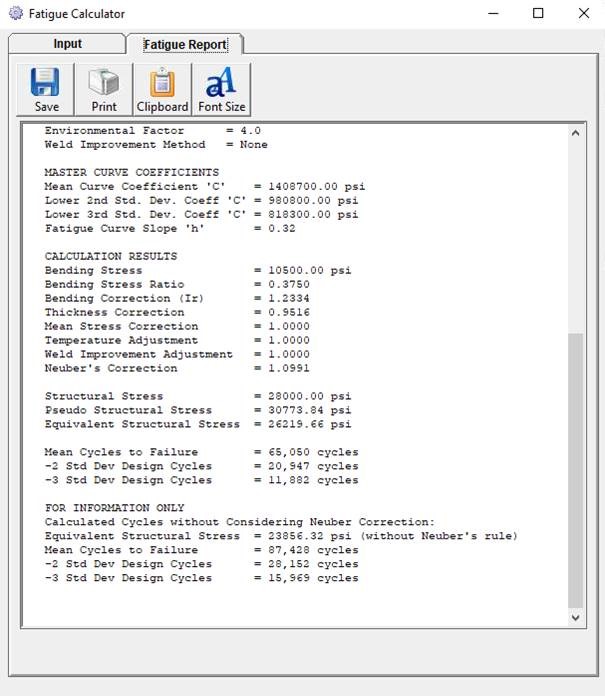This screenshot has width=605, height=696.
Task: Click the Bending Correction value 1.2334
Action: point(289,298)
